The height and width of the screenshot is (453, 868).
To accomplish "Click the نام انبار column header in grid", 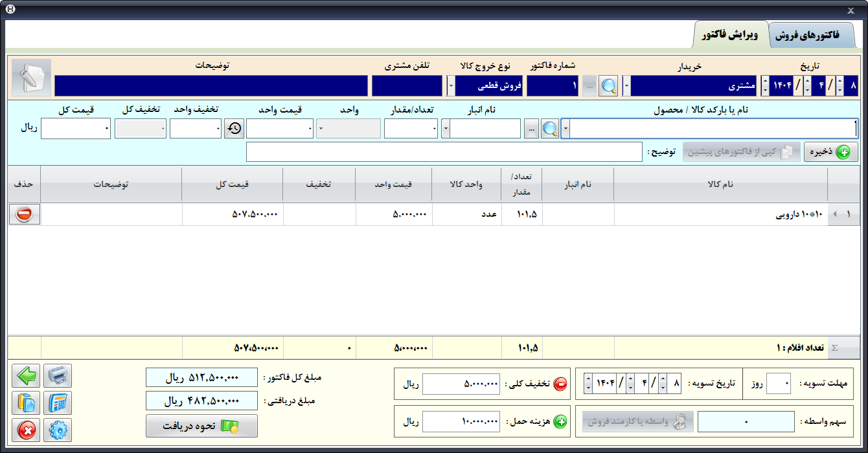I will pos(577,184).
